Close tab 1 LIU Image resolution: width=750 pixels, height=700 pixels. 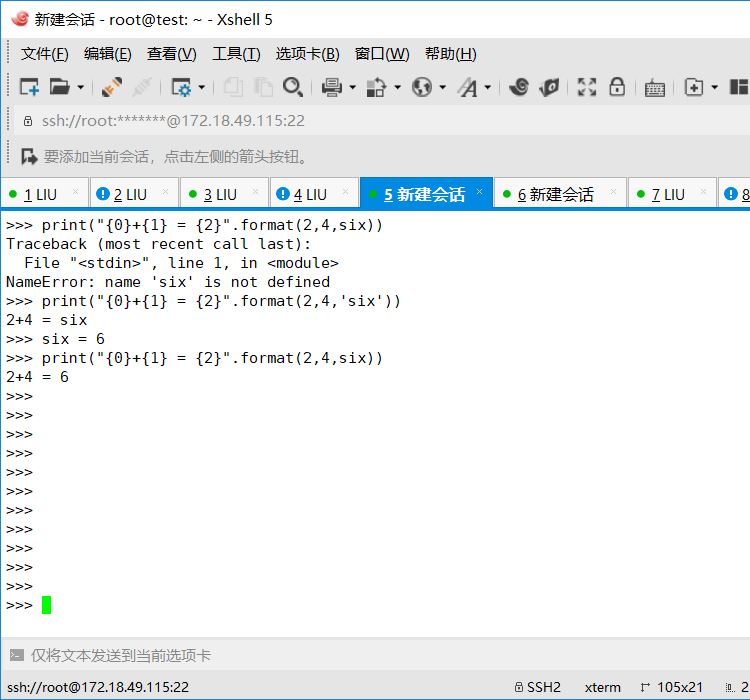pyautogui.click(x=75, y=192)
